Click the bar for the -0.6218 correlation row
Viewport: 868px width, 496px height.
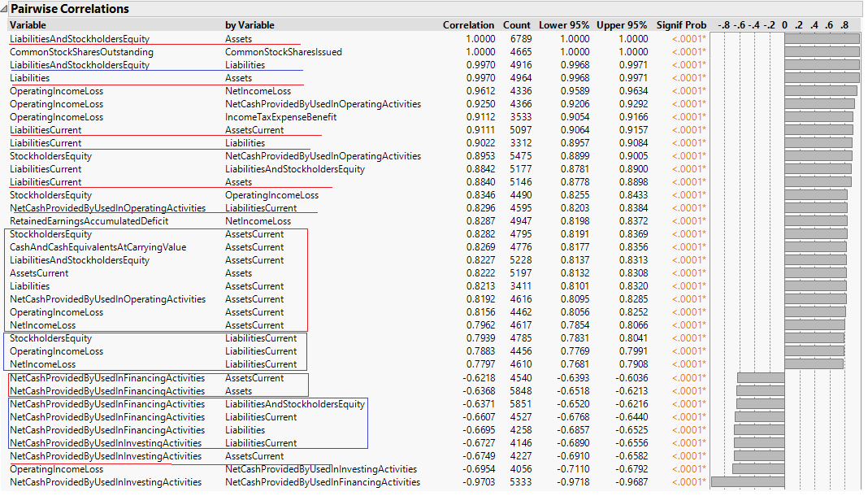tap(762, 378)
